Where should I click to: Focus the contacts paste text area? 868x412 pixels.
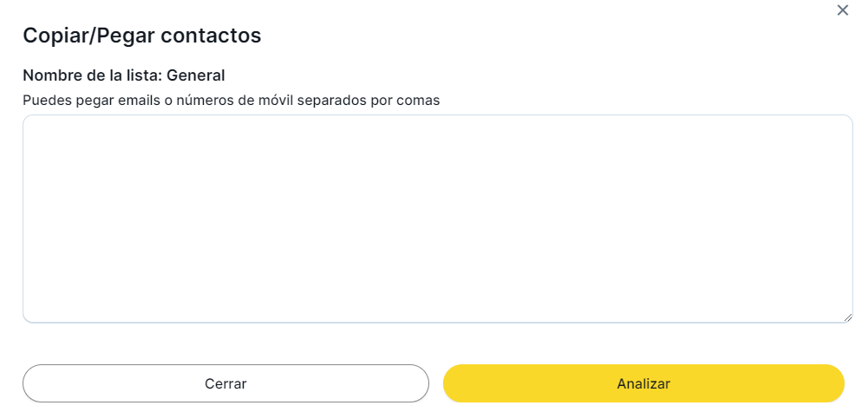(437, 219)
